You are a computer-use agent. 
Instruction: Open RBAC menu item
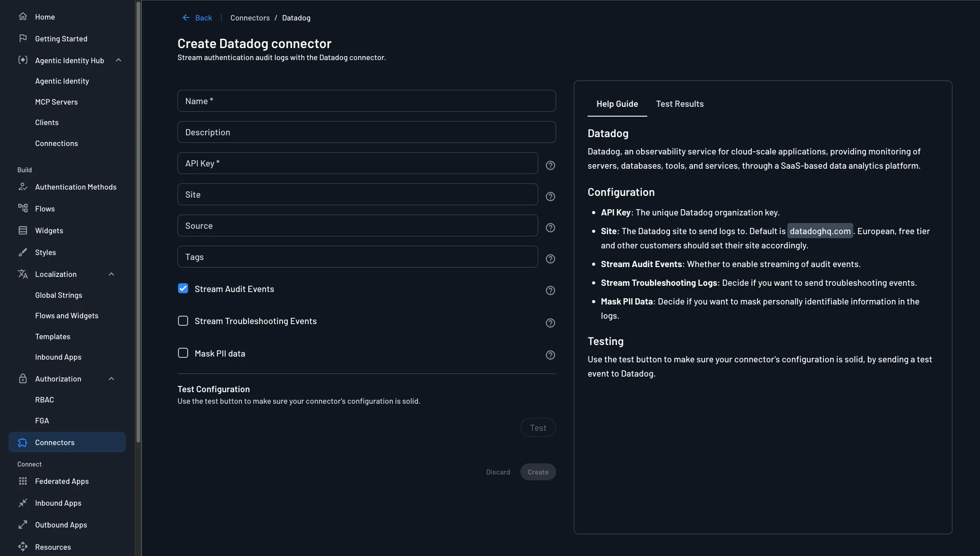pos(44,399)
